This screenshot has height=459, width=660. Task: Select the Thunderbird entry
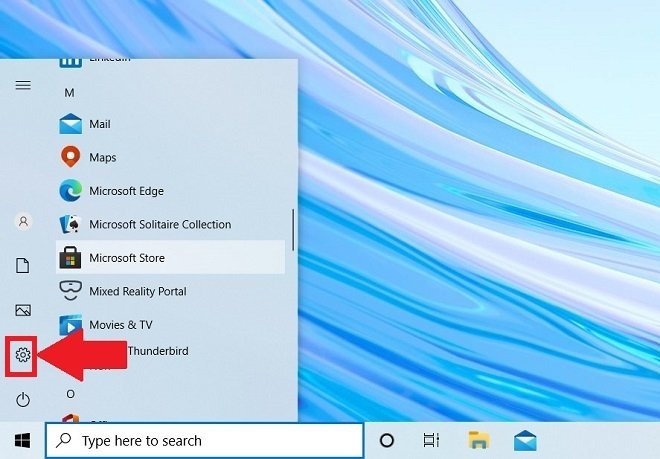point(158,351)
